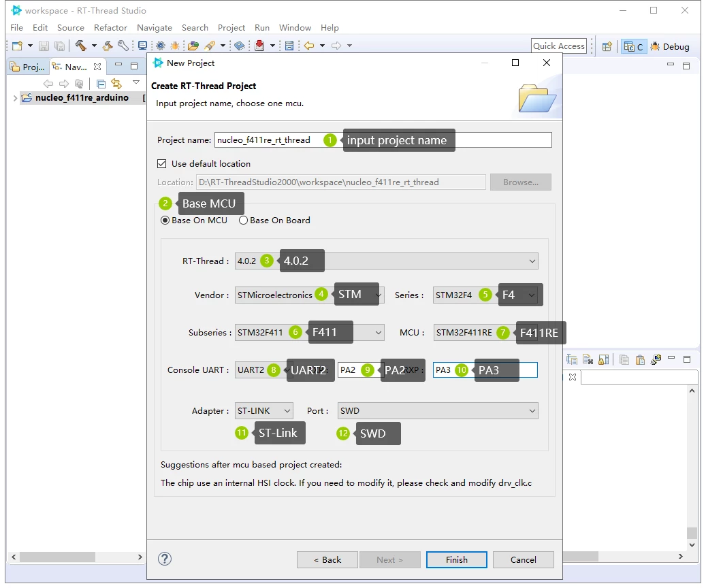Click the Cancel button
The height and width of the screenshot is (588, 706).
coord(523,559)
